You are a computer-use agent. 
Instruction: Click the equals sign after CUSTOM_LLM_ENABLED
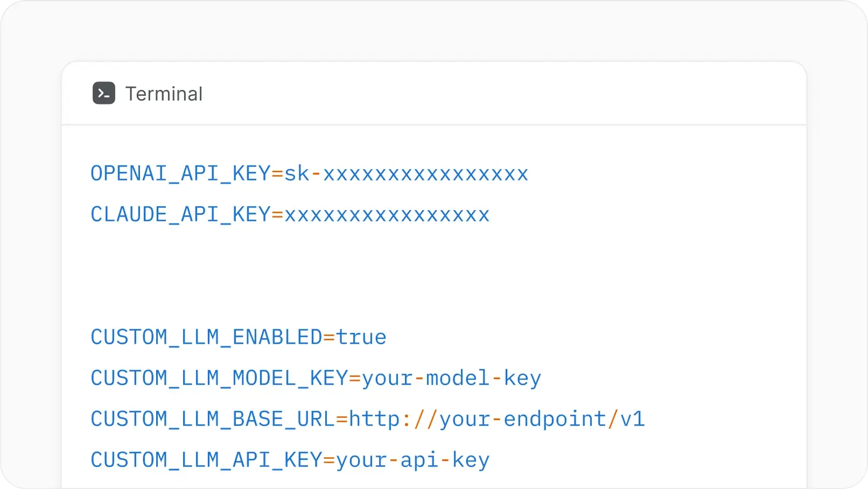click(x=329, y=338)
